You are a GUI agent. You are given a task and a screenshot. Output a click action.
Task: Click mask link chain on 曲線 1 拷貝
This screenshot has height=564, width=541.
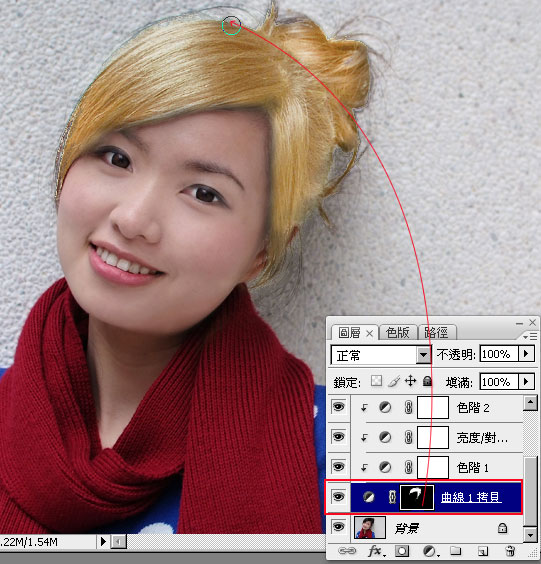392,497
